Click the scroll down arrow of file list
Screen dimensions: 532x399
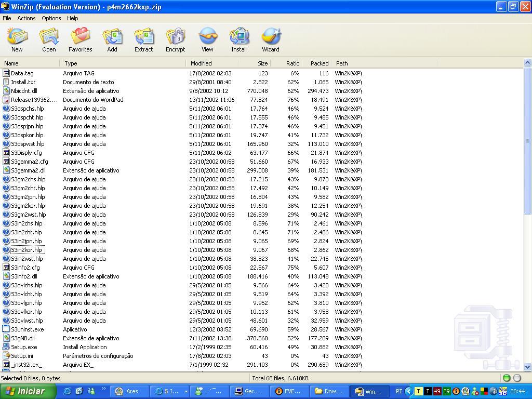(x=527, y=367)
